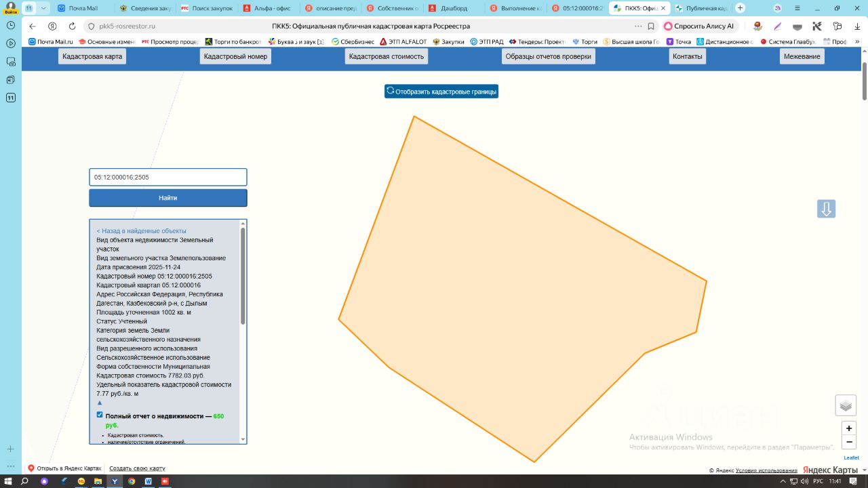Expand the tab groups dropdown arrow
Viewport: 868px width, 488px height.
[43, 8]
